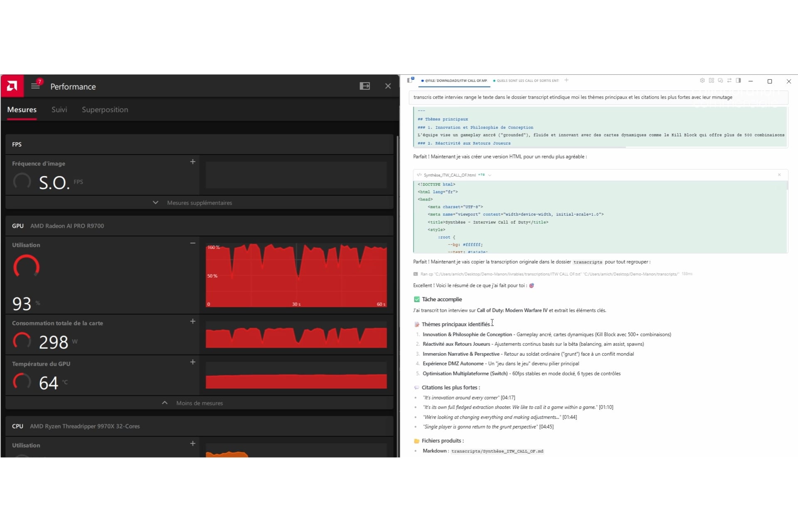Click the AMD logo home button
Image resolution: width=798 pixels, height=532 pixels.
coord(12,86)
